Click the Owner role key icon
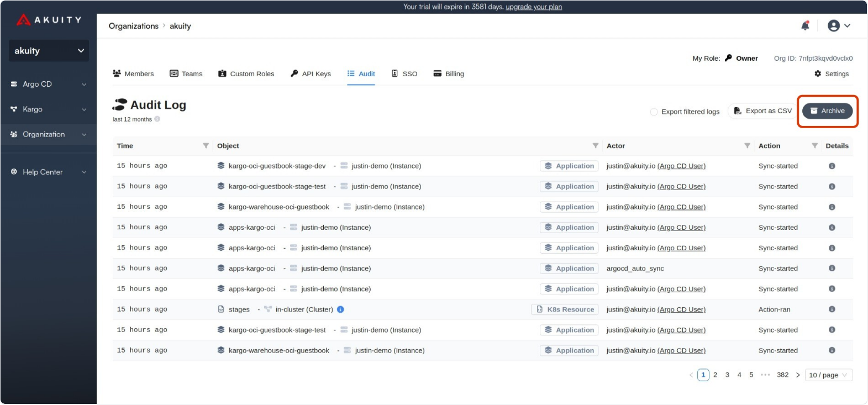 point(728,58)
